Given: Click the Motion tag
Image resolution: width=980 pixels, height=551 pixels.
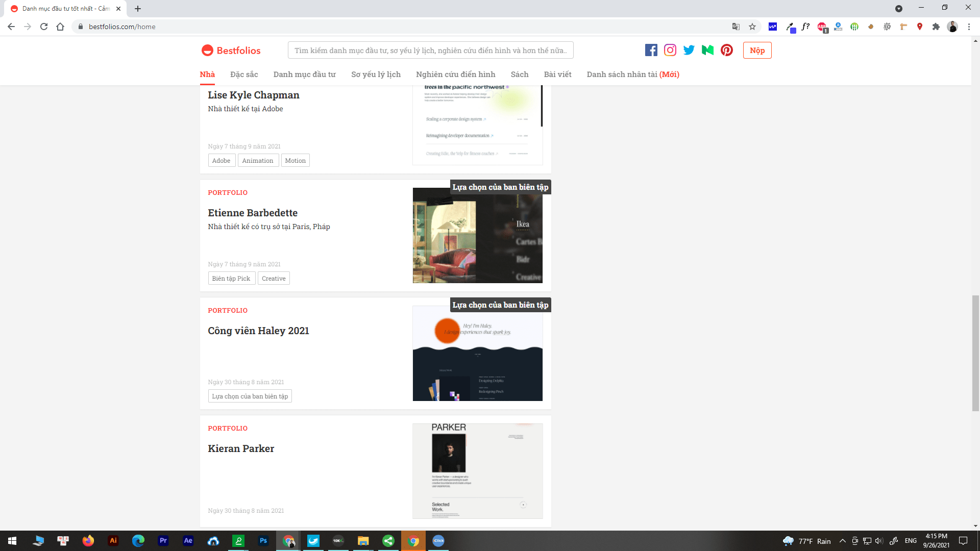Looking at the screenshot, I should (x=296, y=160).
